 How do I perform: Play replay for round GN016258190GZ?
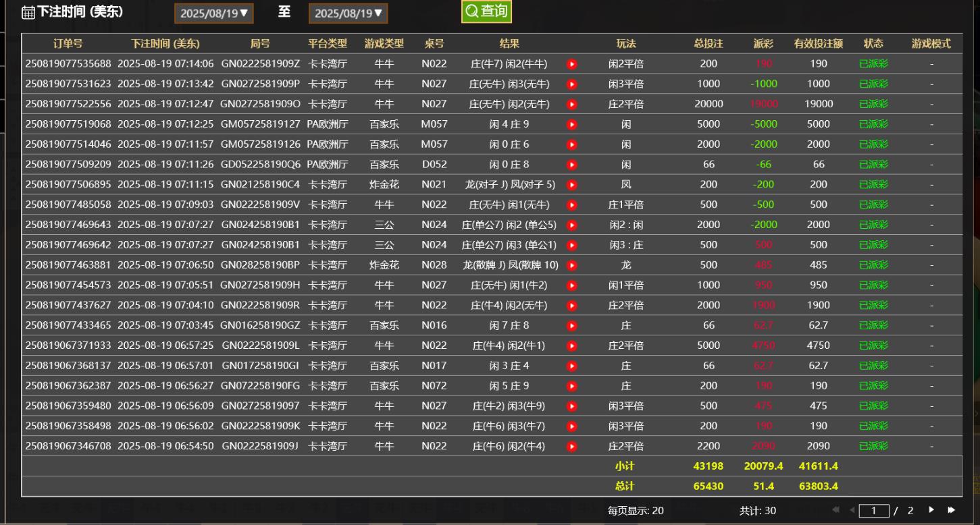[x=572, y=326]
